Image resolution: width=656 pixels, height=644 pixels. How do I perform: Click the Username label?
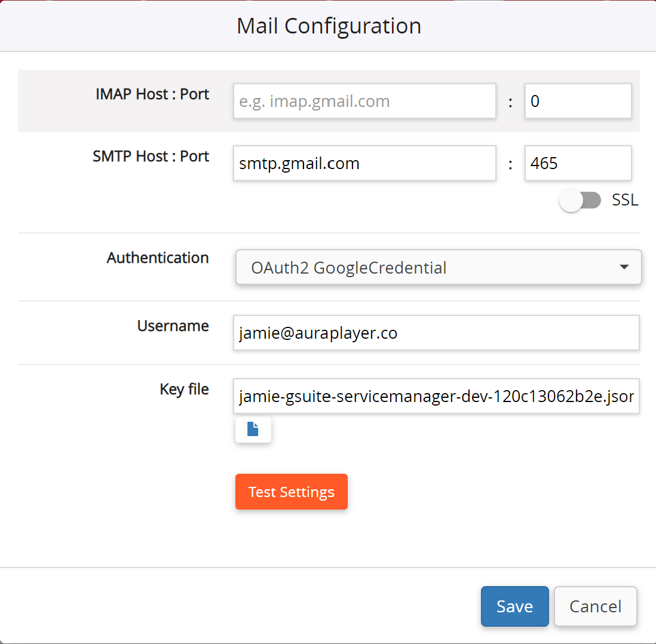click(x=173, y=326)
